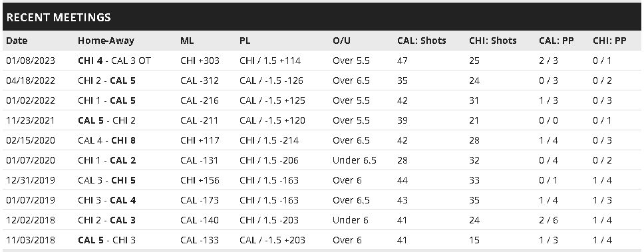Click the CHI 4 - CAL 3 OT result
The height and width of the screenshot is (252, 644).
pyautogui.click(x=114, y=61)
